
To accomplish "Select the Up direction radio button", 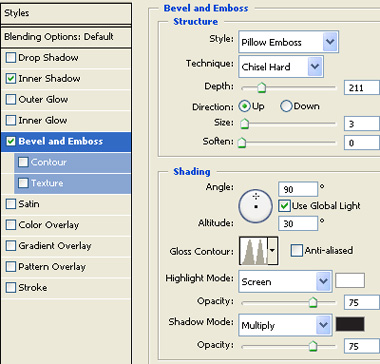I will [x=245, y=106].
